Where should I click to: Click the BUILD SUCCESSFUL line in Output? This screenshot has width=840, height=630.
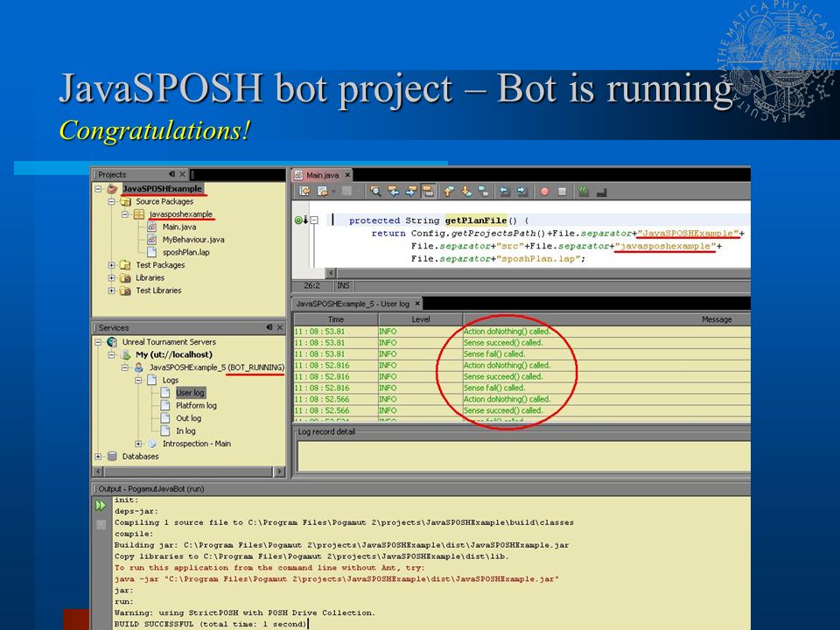click(x=210, y=624)
